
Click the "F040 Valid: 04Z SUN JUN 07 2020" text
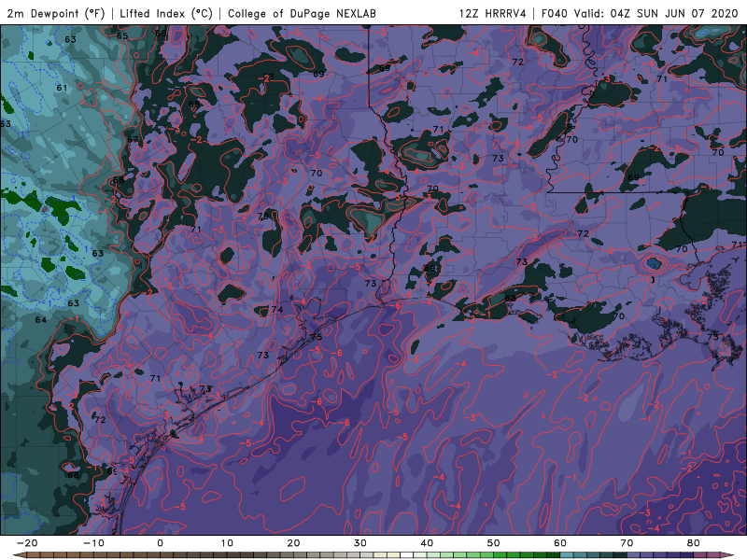pyautogui.click(x=640, y=13)
